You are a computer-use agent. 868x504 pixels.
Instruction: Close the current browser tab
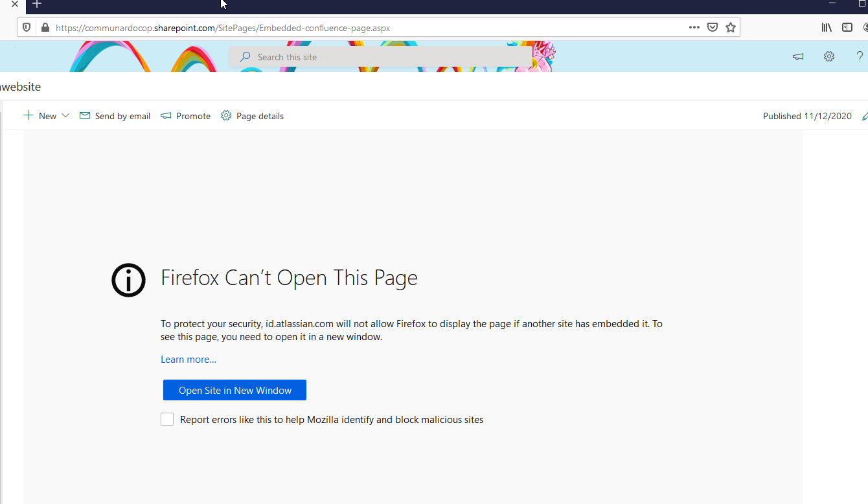click(x=15, y=5)
